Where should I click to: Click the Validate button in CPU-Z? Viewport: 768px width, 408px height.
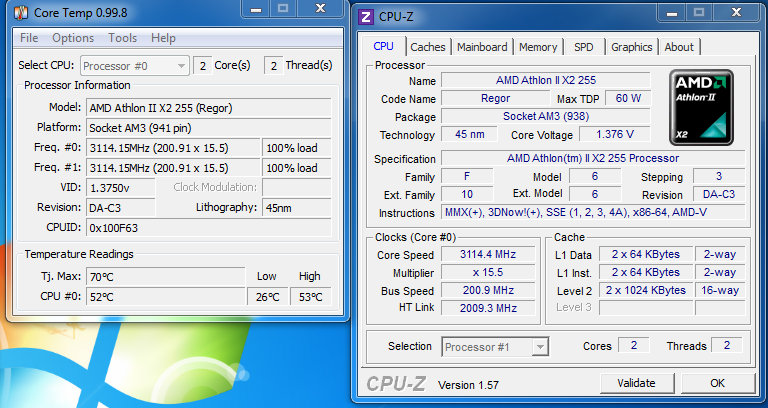636,383
